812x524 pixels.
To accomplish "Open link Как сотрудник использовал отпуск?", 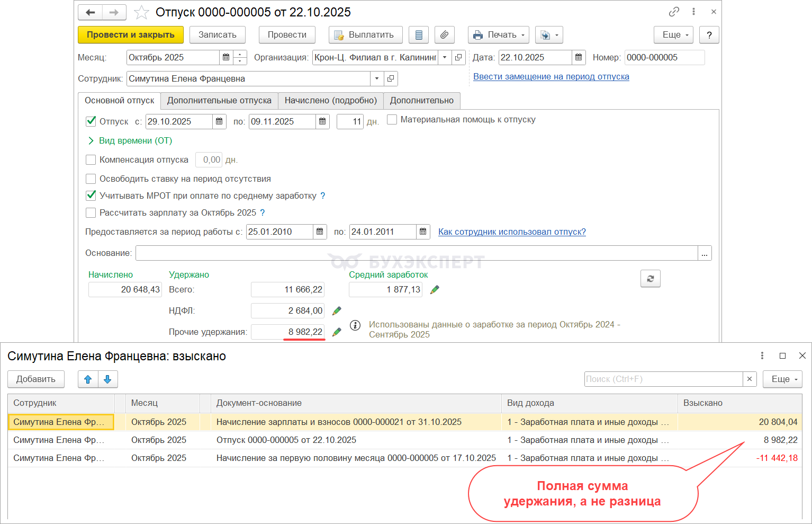I will [x=511, y=232].
